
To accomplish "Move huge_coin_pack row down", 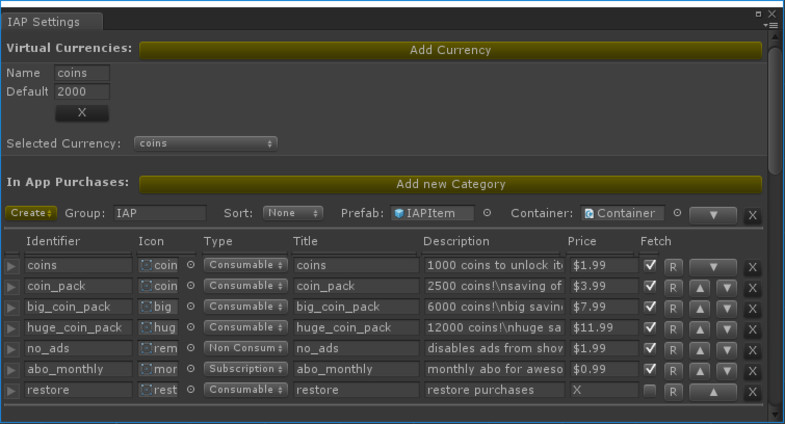I will (726, 329).
